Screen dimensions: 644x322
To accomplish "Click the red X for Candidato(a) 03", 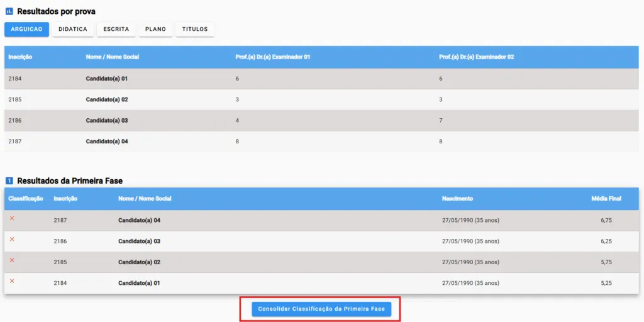I will tap(12, 239).
